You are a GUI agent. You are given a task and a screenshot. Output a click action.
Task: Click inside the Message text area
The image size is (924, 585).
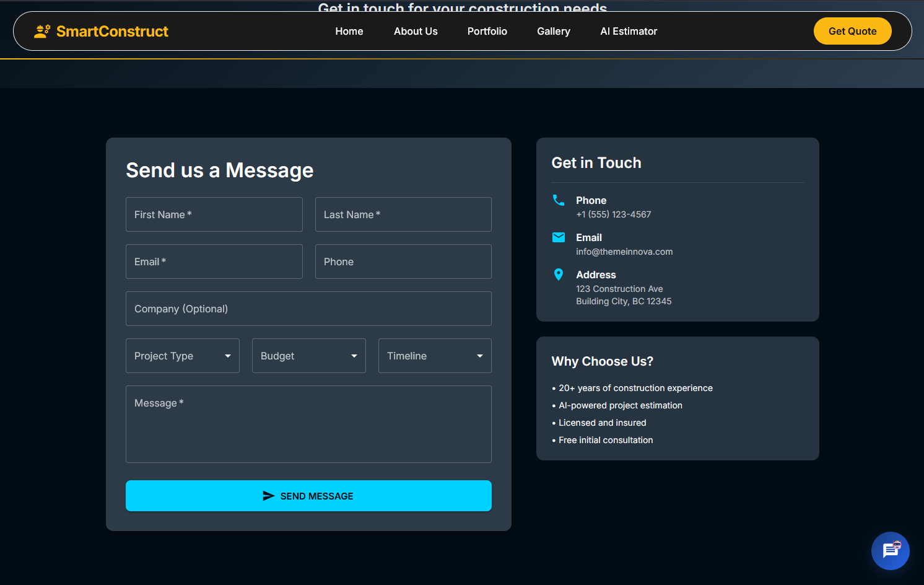308,428
